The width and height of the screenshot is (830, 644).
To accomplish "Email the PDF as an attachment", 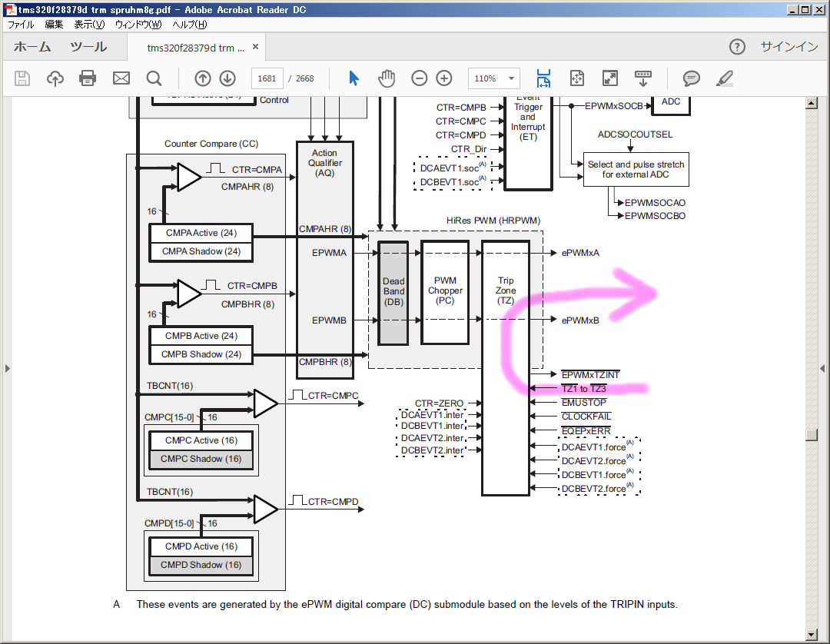I will point(120,78).
